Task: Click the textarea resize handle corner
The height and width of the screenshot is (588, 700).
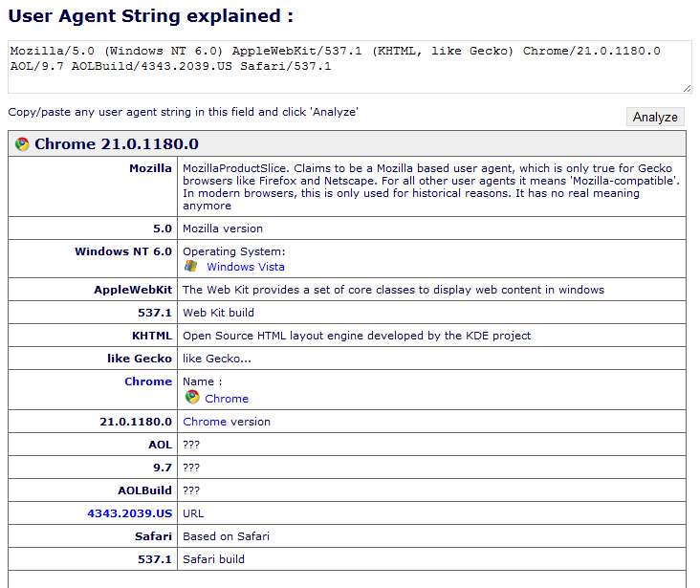Action: point(687,89)
